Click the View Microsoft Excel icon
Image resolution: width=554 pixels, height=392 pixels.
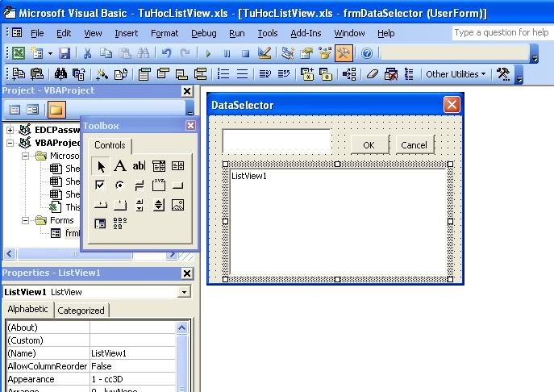(17, 53)
